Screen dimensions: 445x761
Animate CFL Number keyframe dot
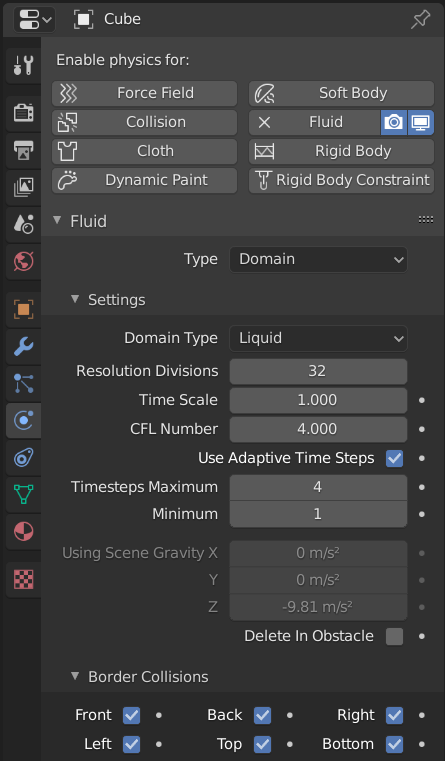pos(422,430)
